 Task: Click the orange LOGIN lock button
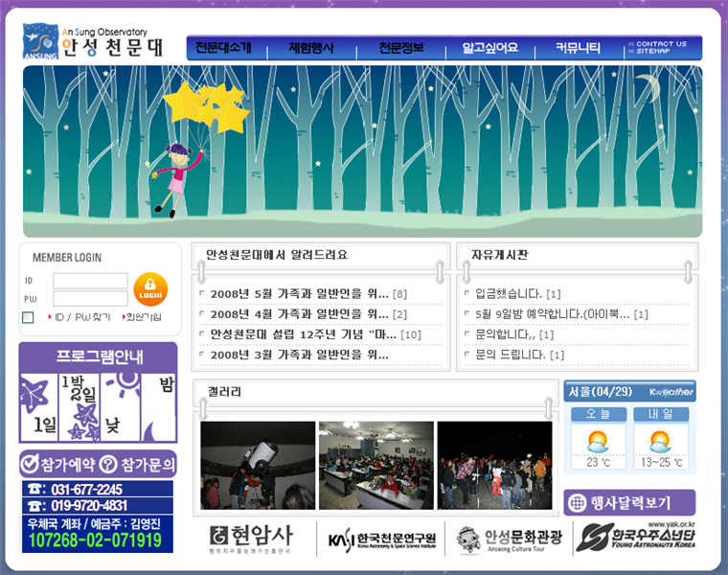coord(150,288)
